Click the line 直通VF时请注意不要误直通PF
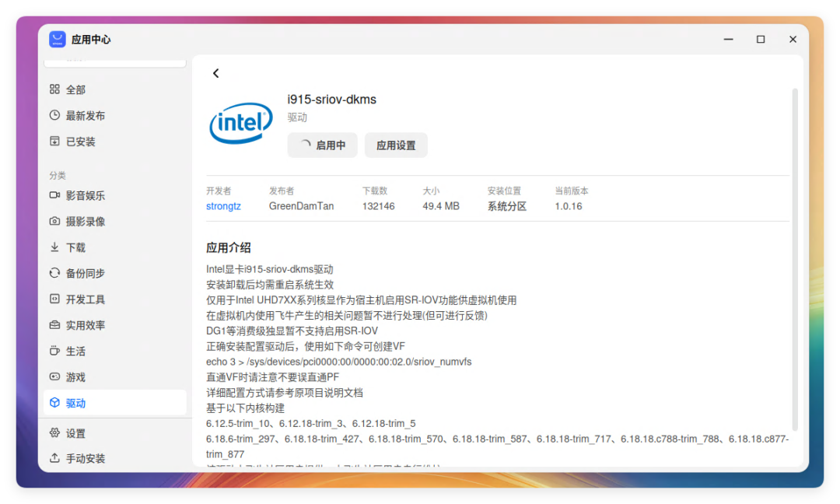This screenshot has height=504, width=840. pyautogui.click(x=273, y=377)
